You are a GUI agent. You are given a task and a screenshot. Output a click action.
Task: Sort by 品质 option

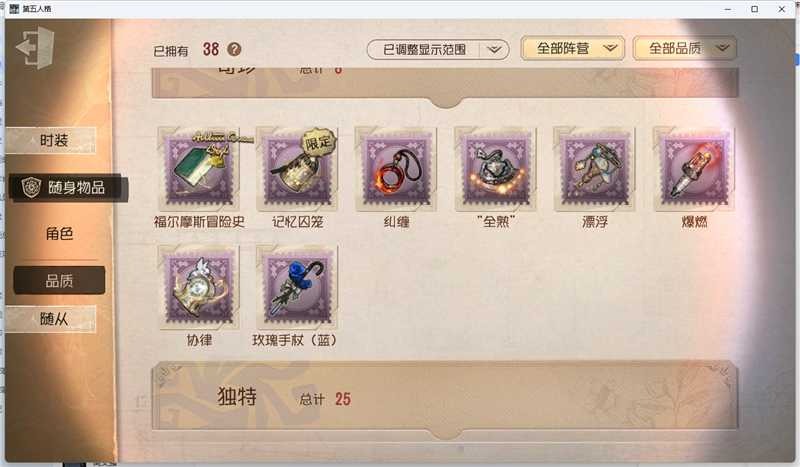(59, 280)
